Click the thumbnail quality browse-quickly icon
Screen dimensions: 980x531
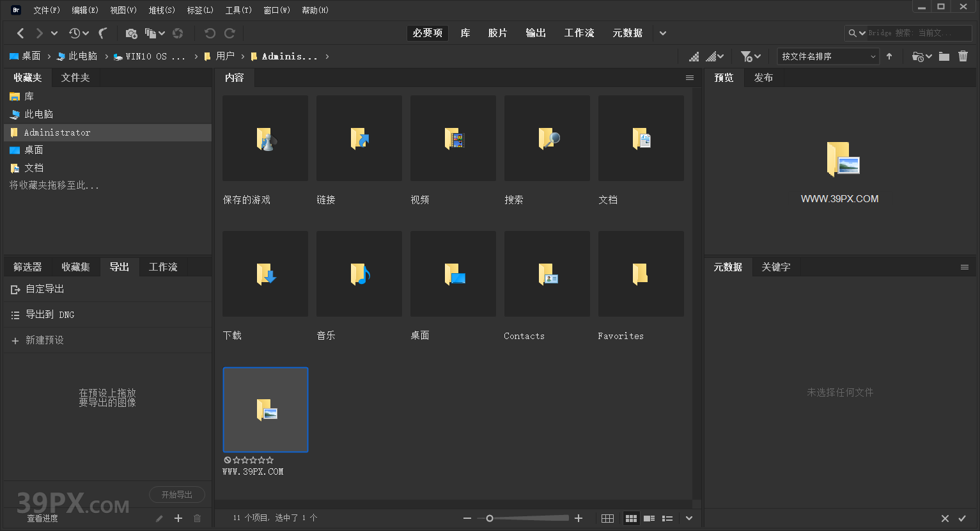click(x=694, y=56)
